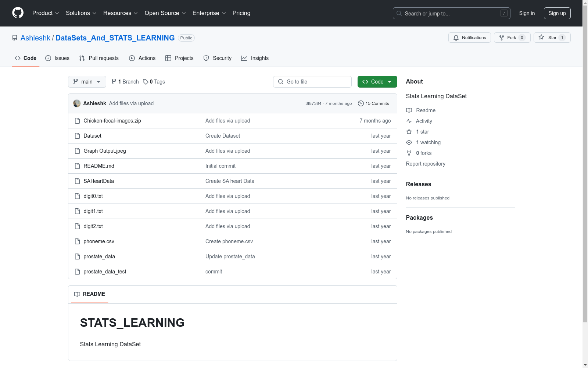Viewport: 588px width, 368px height.
Task: Open the Packages heading link
Action: (x=419, y=217)
